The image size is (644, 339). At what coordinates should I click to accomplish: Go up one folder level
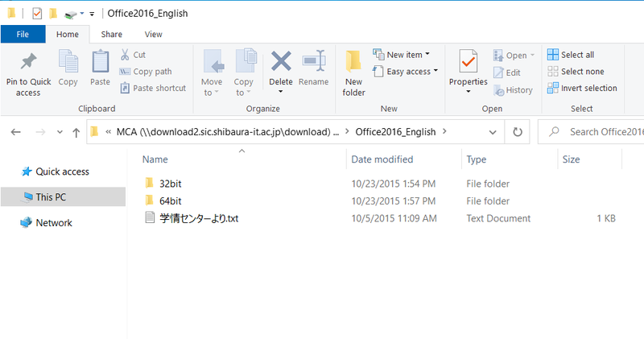click(x=76, y=132)
